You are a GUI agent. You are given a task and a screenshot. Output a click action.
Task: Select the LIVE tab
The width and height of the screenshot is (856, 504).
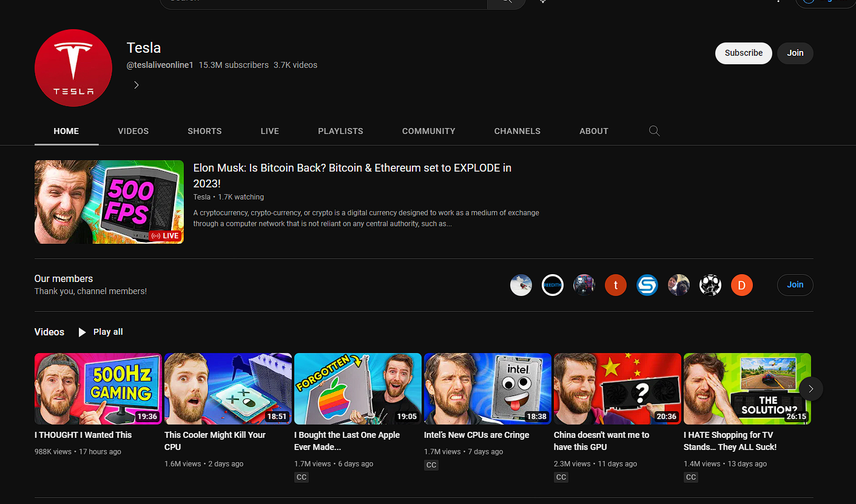point(270,131)
